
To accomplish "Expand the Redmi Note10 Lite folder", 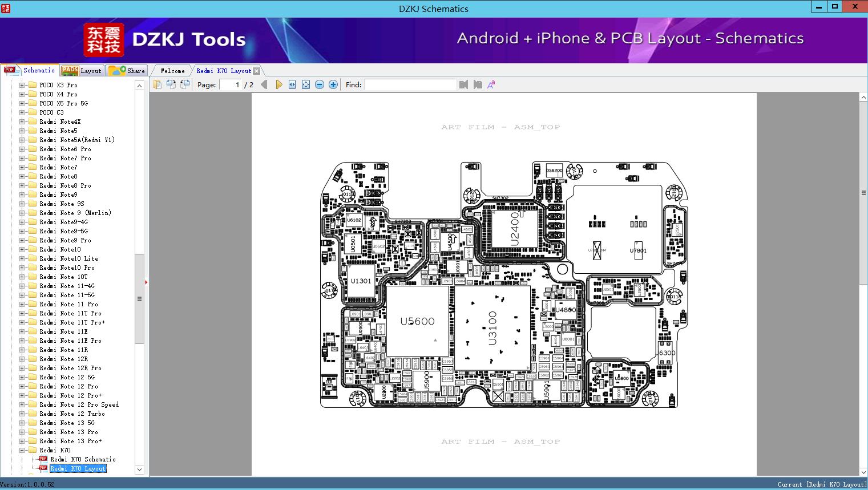I will 22,258.
